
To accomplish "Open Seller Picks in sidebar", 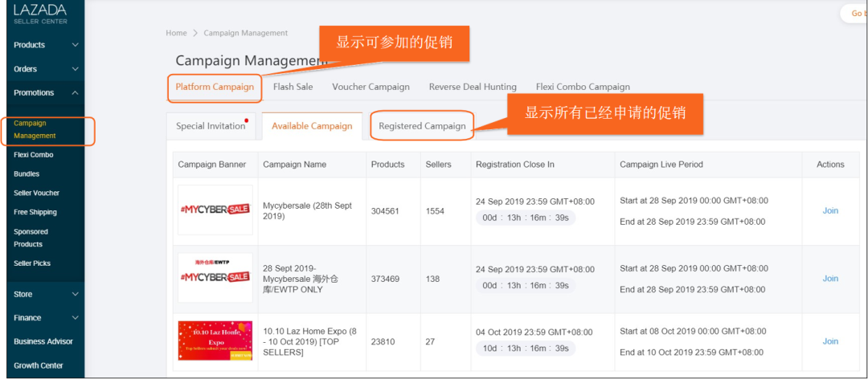I will (x=32, y=263).
